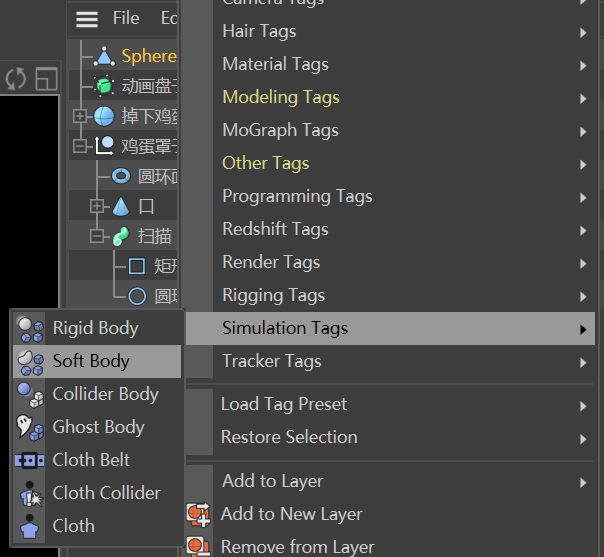Choose Cloth from the submenu
The image size is (604, 557).
[x=97, y=526]
